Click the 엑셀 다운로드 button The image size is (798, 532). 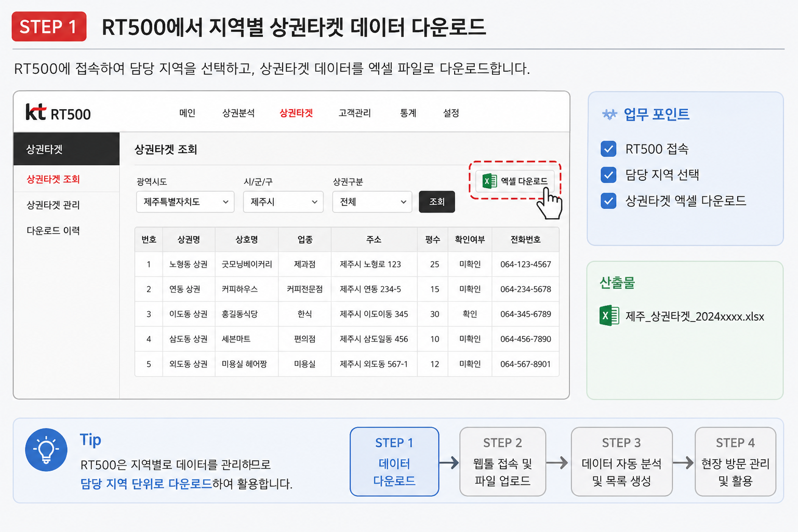coord(515,181)
